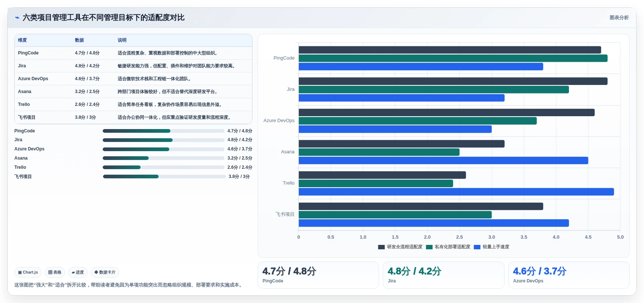This screenshot has width=644, height=303.
Task: Click the Asana progress bar
Action: [x=163, y=158]
